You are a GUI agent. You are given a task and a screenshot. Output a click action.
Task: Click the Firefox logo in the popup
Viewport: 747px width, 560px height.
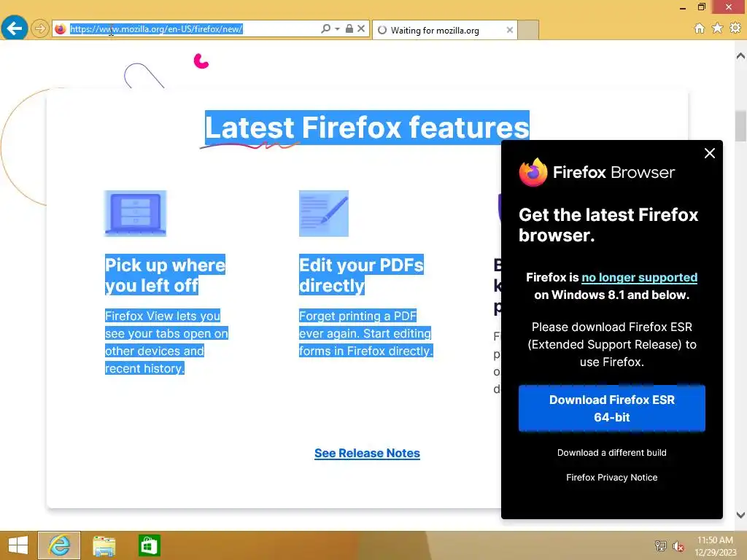[x=533, y=172]
